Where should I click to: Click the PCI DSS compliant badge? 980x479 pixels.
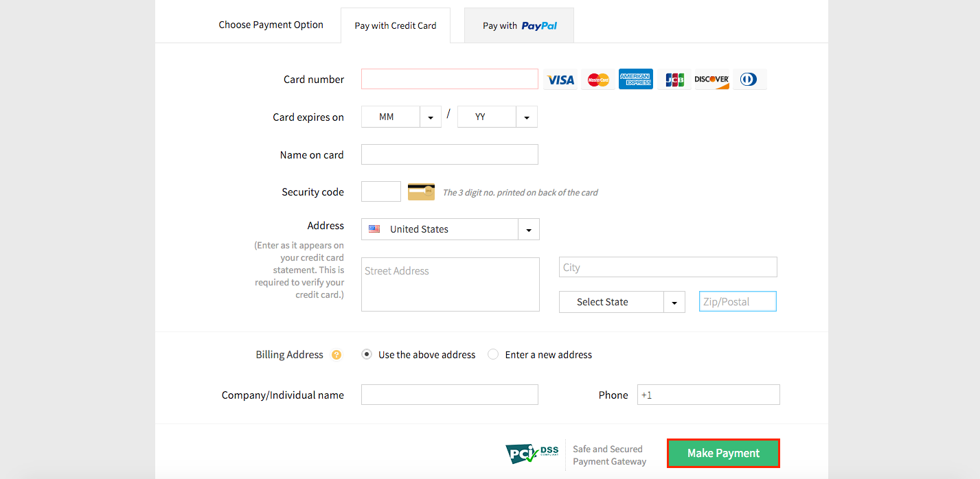[x=531, y=454]
